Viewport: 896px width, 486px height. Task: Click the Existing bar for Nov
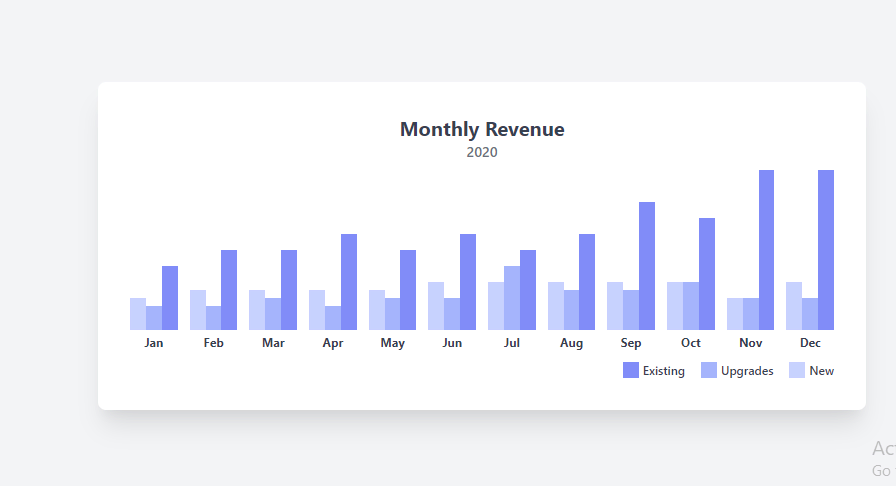point(766,250)
